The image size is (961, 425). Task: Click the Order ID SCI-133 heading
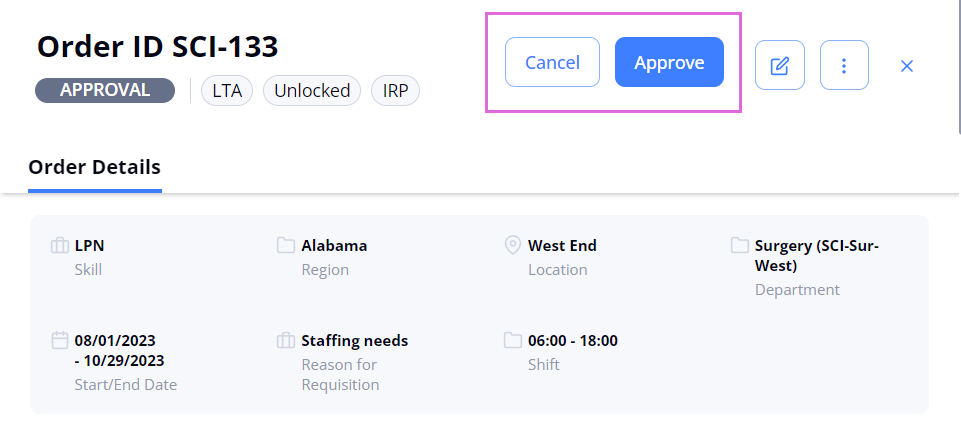tap(158, 47)
